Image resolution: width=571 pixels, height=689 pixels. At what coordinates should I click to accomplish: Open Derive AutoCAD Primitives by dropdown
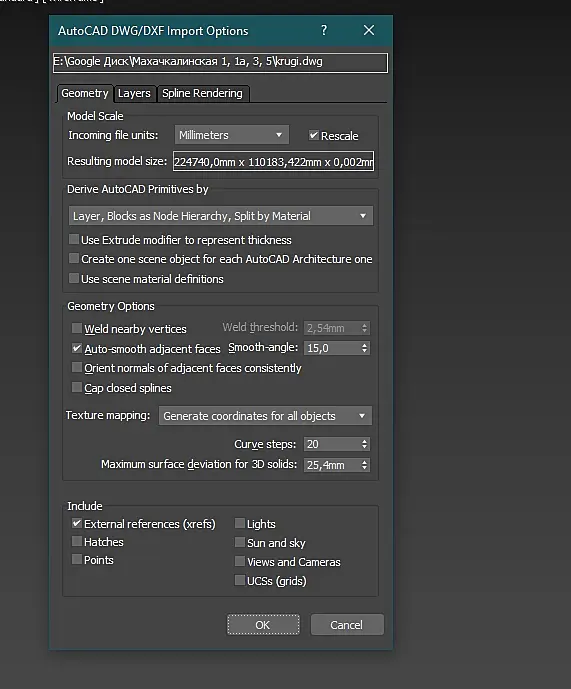[x=221, y=216]
